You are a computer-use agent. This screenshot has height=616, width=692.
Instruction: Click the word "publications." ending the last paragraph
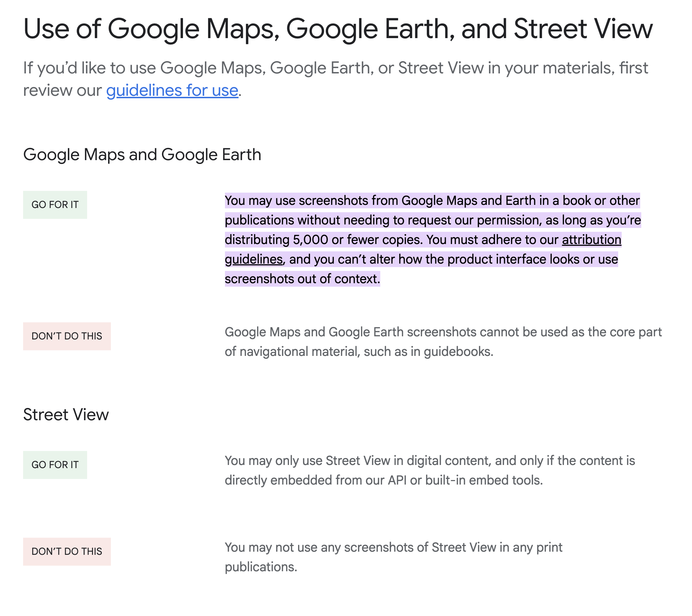click(261, 567)
